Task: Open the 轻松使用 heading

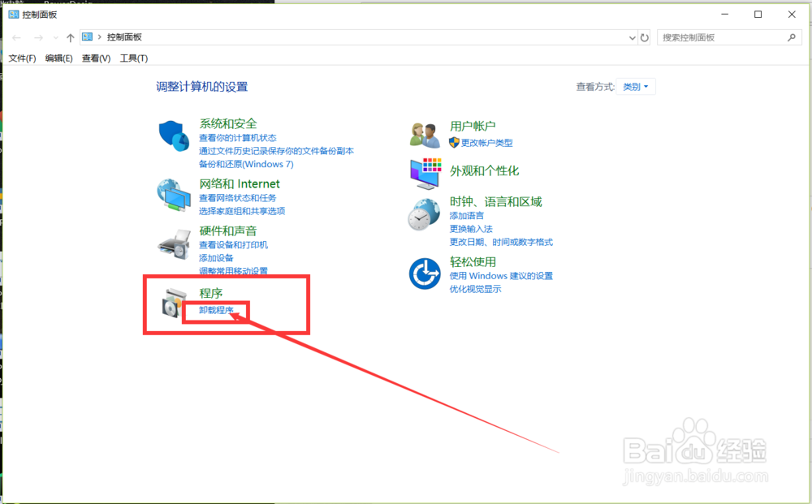Action: coord(473,261)
